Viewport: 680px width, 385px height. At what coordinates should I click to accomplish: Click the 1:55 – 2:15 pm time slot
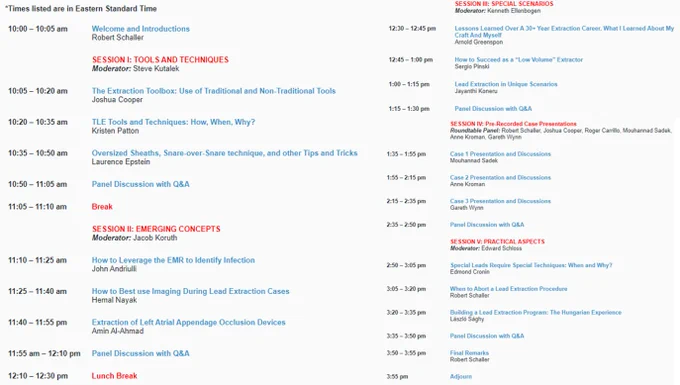pyautogui.click(x=406, y=178)
